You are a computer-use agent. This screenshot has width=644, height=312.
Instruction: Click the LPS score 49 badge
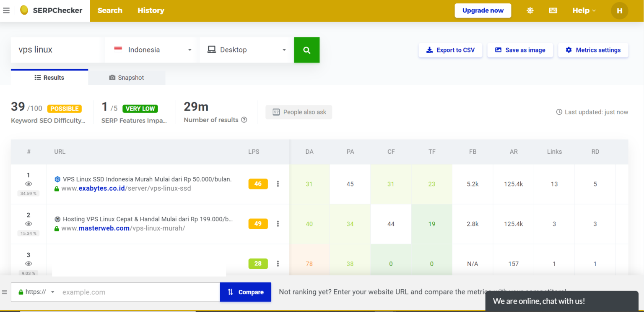258,224
